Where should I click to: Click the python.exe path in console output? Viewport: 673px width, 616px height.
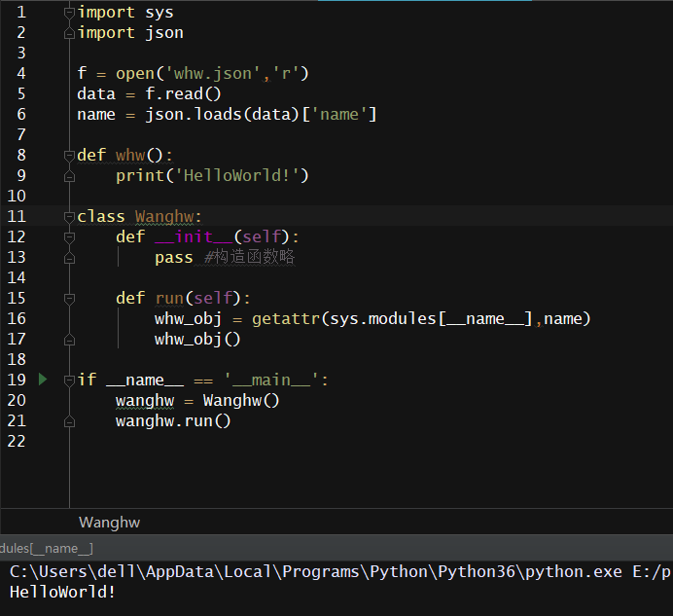tap(315, 572)
